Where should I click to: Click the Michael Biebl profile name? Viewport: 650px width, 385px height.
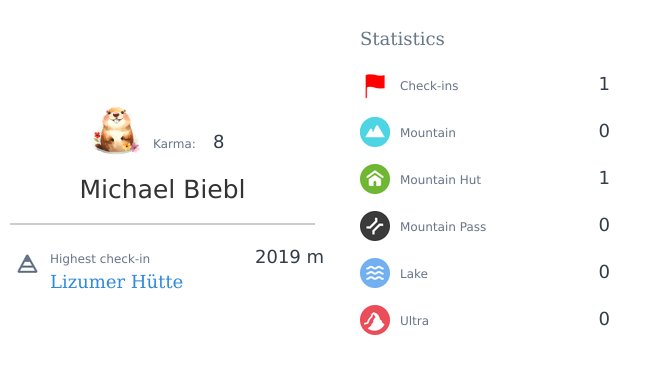(x=162, y=189)
